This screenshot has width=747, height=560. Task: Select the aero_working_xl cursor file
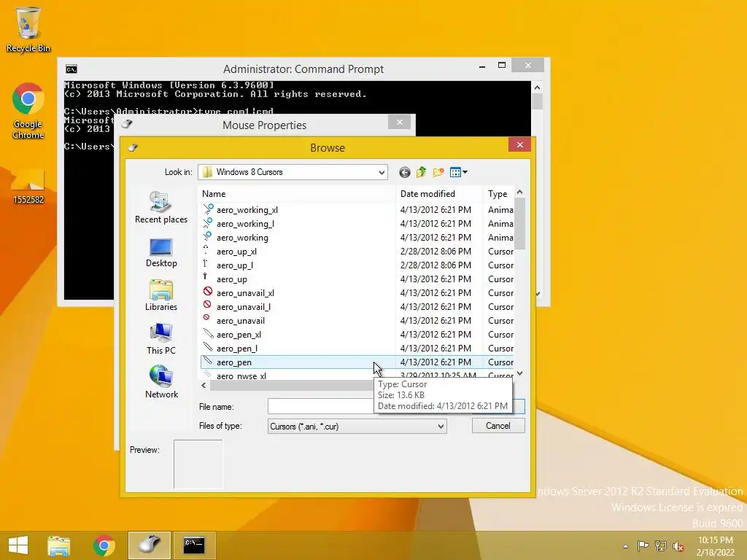tap(247, 210)
